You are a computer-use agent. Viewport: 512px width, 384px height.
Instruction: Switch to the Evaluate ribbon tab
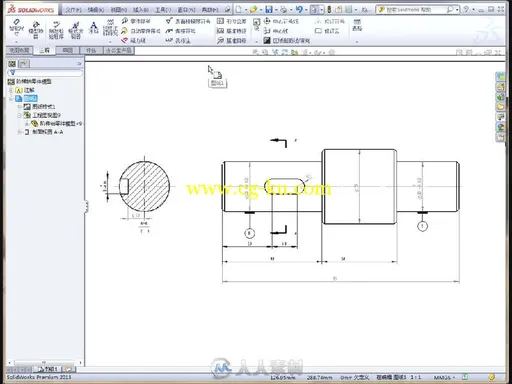[91, 50]
